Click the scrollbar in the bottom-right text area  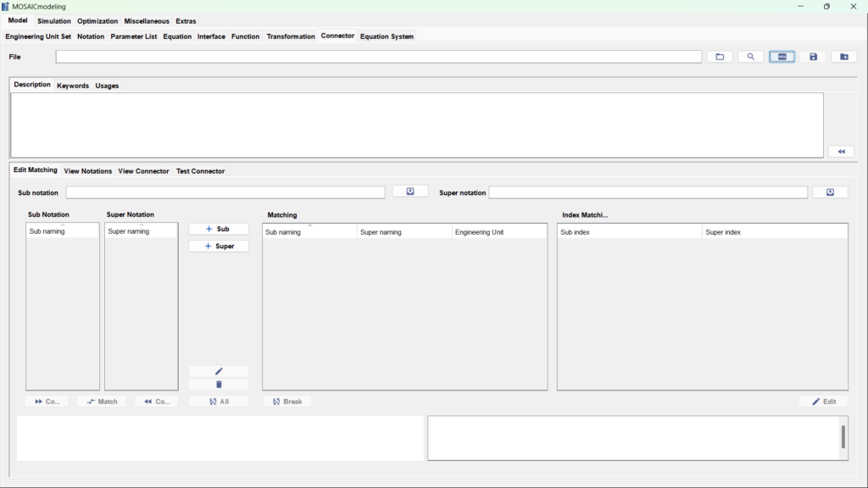843,437
